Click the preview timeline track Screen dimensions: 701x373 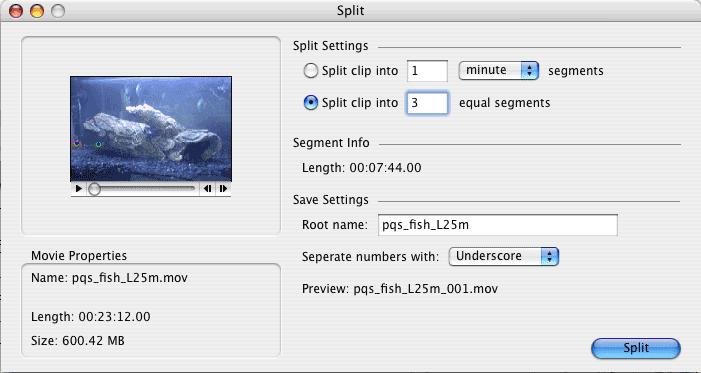pyautogui.click(x=142, y=189)
